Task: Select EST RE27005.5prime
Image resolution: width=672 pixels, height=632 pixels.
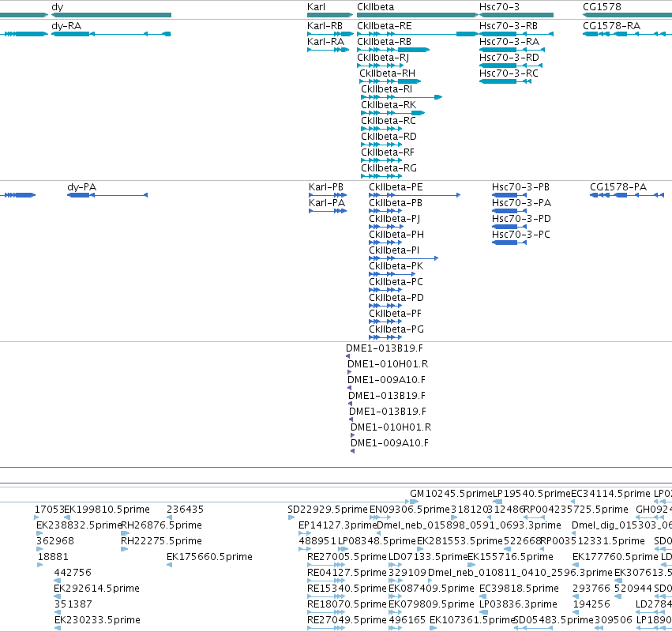Action: (347, 557)
